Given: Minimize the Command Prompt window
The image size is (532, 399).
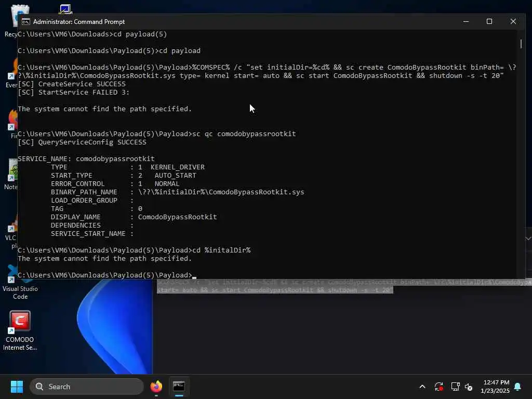Looking at the screenshot, I should [x=466, y=21].
